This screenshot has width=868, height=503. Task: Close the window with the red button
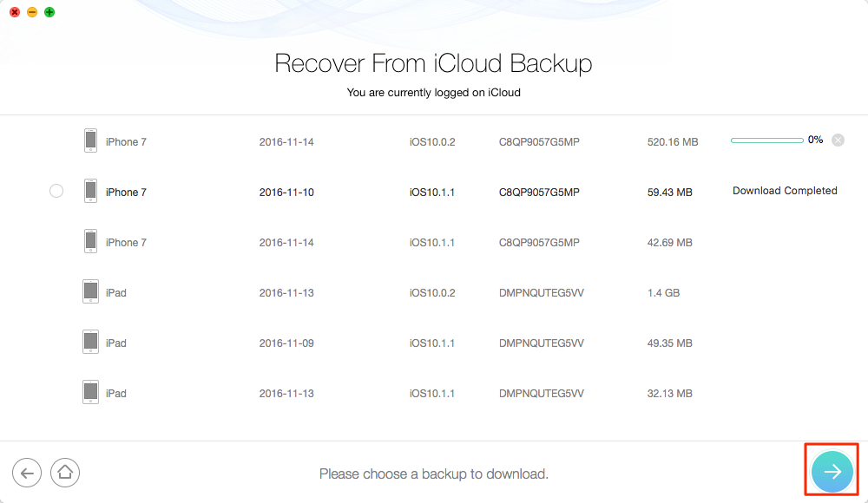coord(15,12)
